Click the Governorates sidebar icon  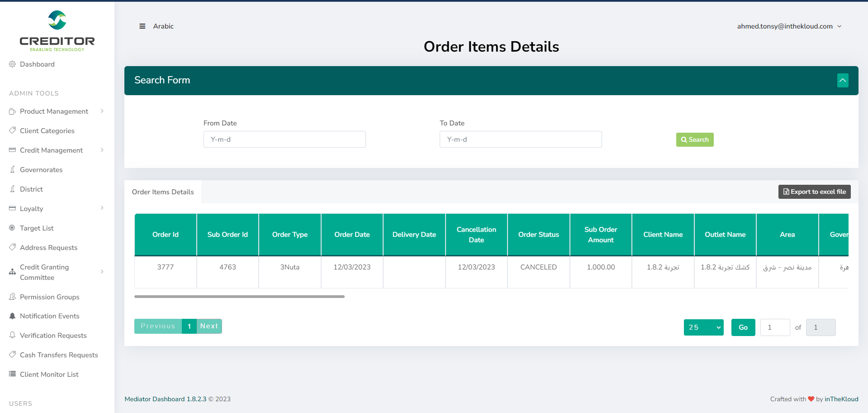12,169
